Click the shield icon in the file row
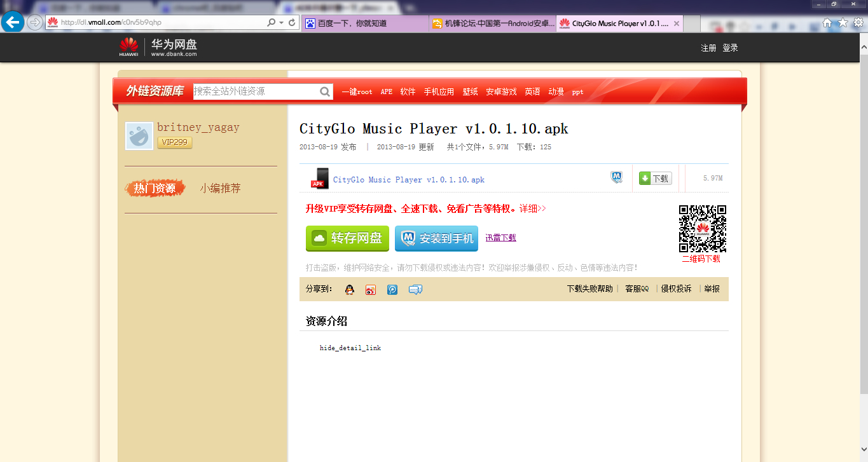Screen dimensions: 868x462 [x=616, y=177]
